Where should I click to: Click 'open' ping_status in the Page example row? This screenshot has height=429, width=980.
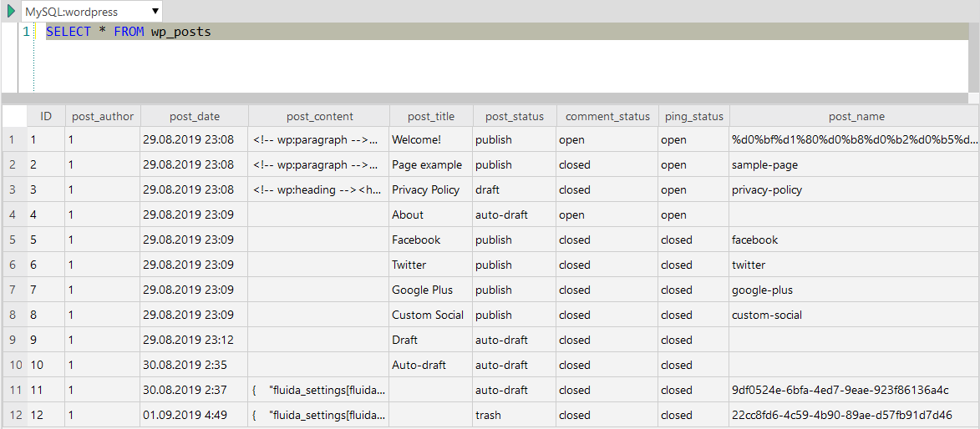point(693,165)
